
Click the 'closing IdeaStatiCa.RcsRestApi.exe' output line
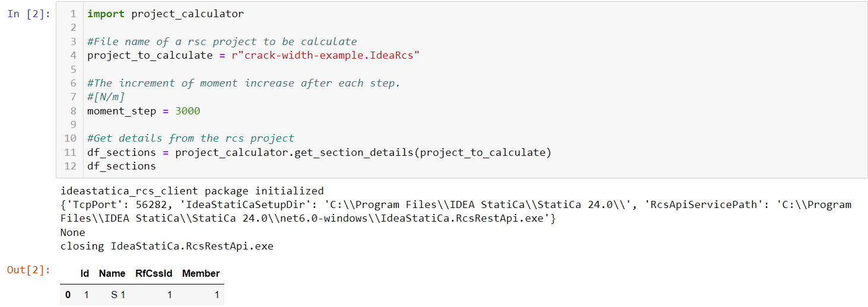pyautogui.click(x=167, y=245)
